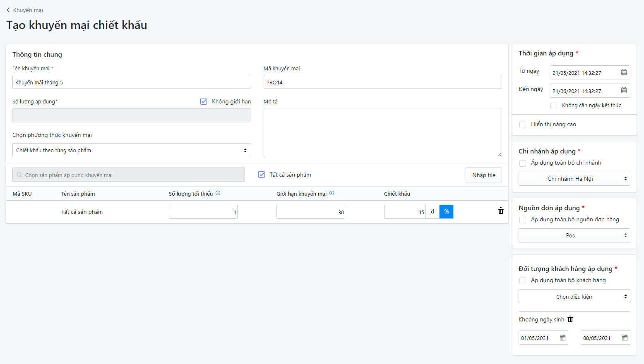Toggle the Tất cả sản phẩm checkbox
Screen dimensions: 644x364
click(262, 175)
